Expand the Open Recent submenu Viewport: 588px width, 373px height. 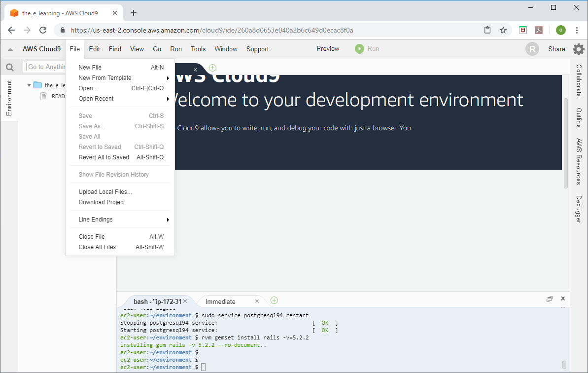pyautogui.click(x=168, y=99)
